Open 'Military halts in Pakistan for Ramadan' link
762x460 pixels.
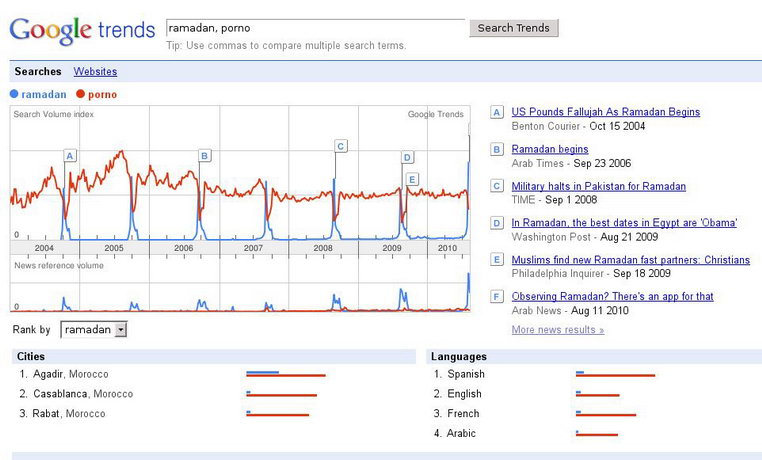pos(598,187)
